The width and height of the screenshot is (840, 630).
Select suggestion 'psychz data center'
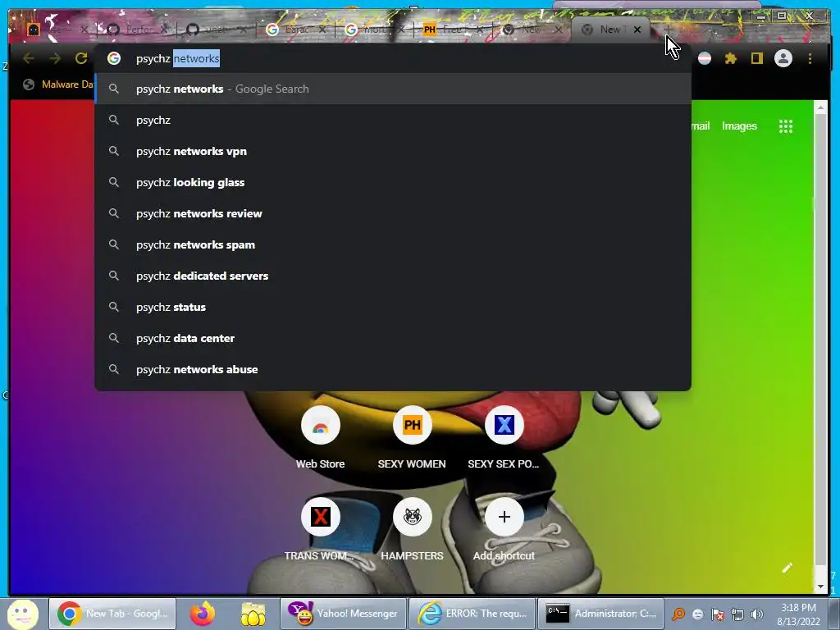click(393, 338)
